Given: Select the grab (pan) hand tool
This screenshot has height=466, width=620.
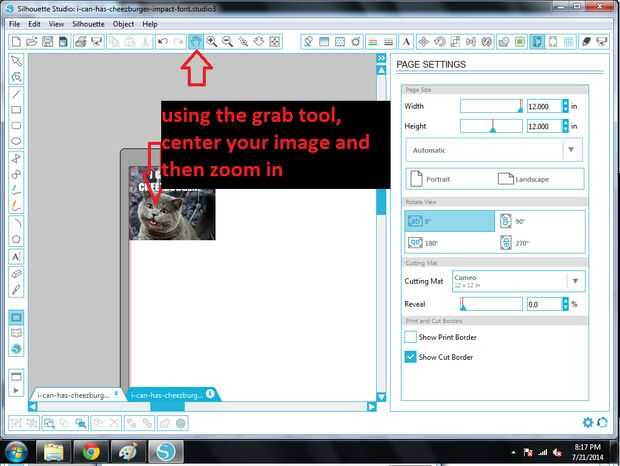Looking at the screenshot, I should click(x=196, y=42).
